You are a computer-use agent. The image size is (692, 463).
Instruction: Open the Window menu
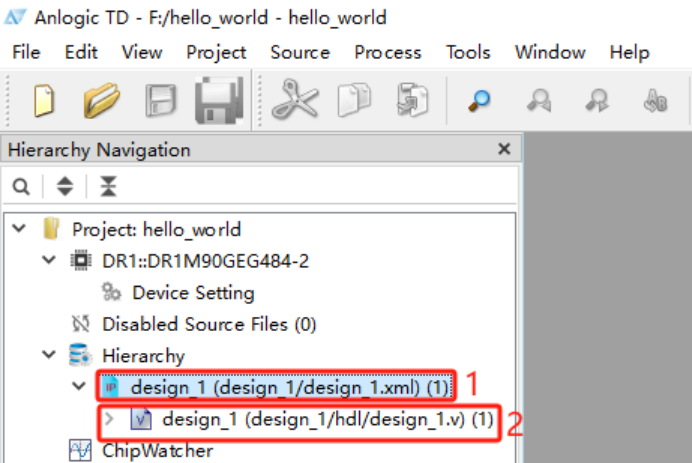550,53
